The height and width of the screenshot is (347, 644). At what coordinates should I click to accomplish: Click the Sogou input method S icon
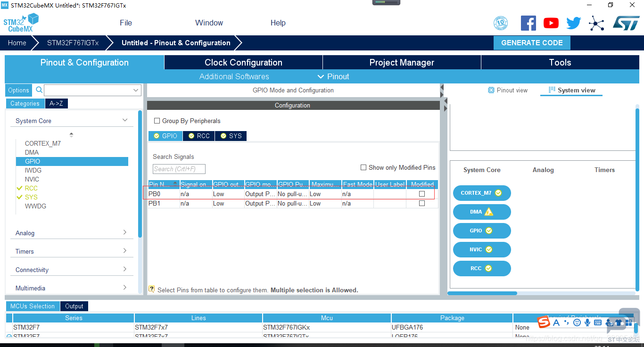[x=544, y=322]
